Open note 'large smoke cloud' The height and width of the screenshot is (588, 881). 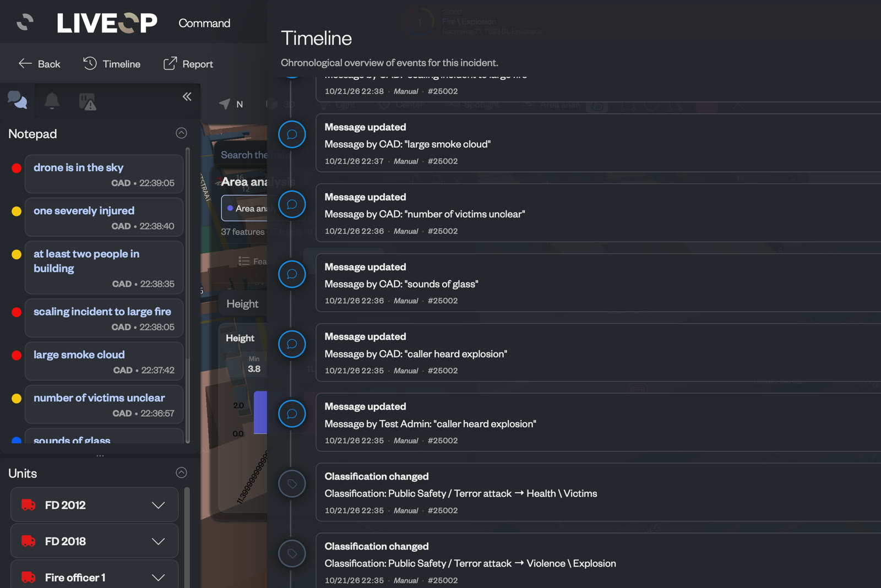click(x=104, y=361)
